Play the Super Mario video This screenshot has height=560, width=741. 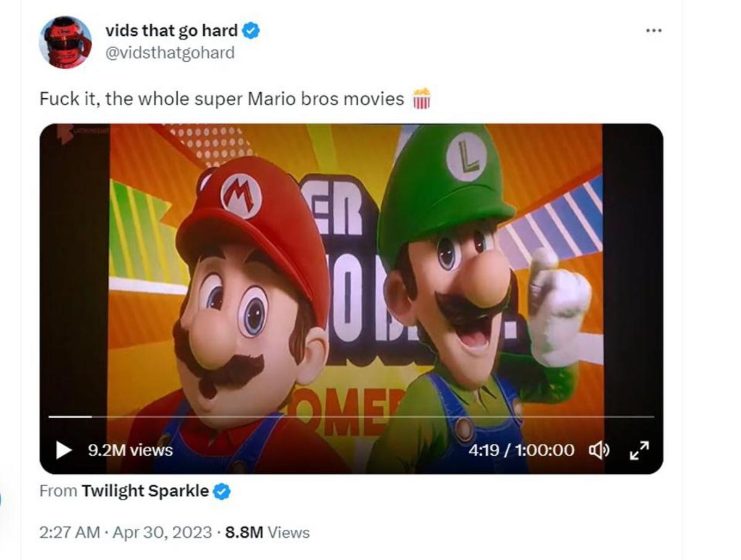[64, 450]
